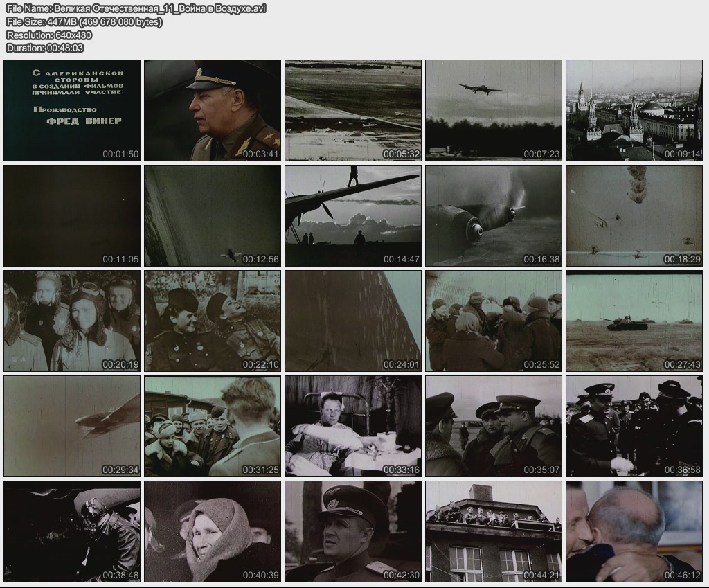709x588 pixels.
Task: Select the spinning propeller thumbnail at 00:16:38
Action: point(494,215)
